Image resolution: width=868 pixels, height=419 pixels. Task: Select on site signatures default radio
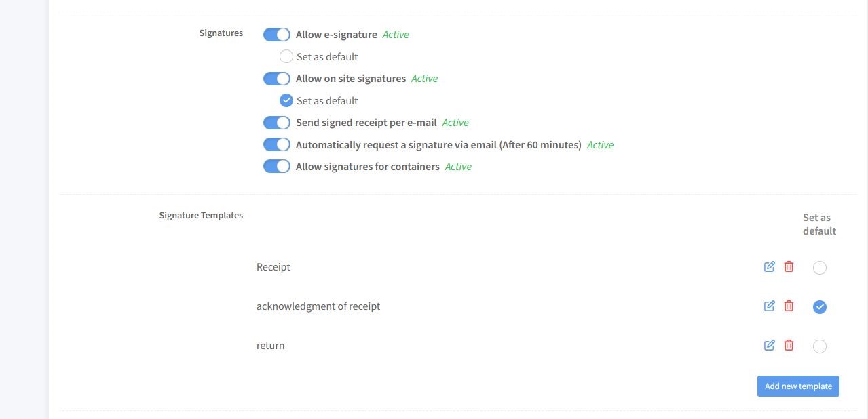pyautogui.click(x=286, y=100)
